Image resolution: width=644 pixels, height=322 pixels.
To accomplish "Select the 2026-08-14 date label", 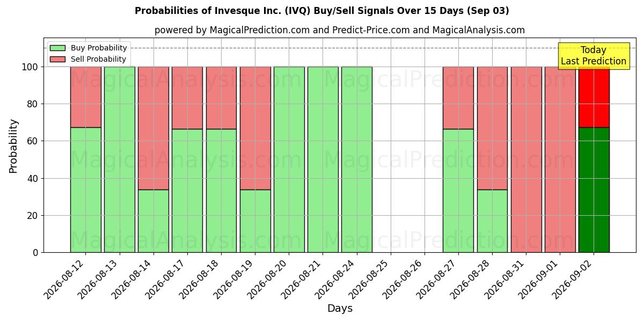I will [x=133, y=279].
